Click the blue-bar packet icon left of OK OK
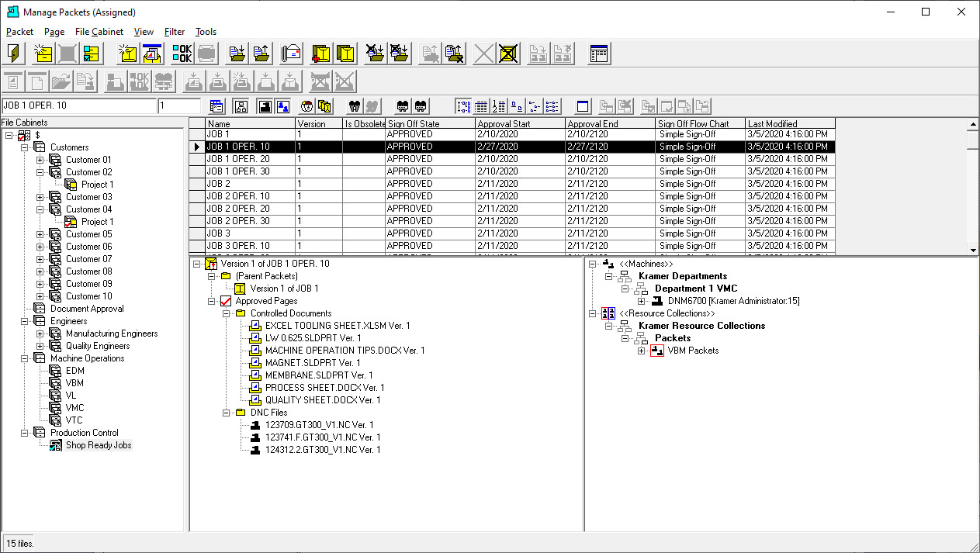980x553 pixels. (152, 54)
